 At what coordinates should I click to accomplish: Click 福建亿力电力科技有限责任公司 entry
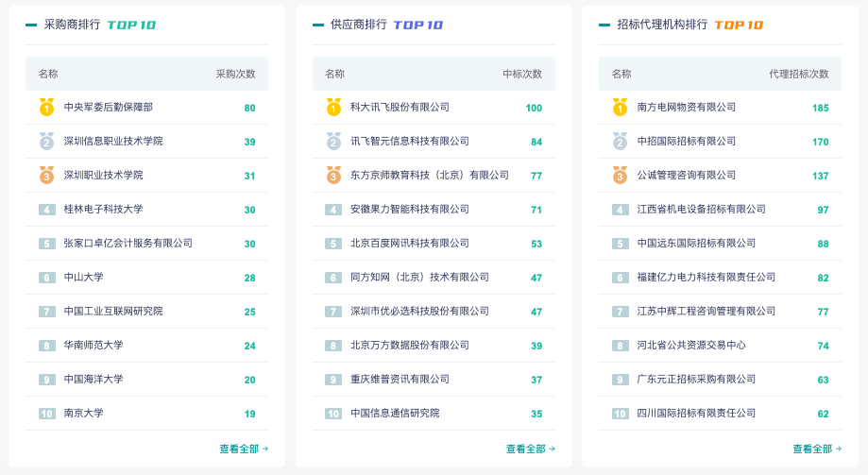pos(706,277)
